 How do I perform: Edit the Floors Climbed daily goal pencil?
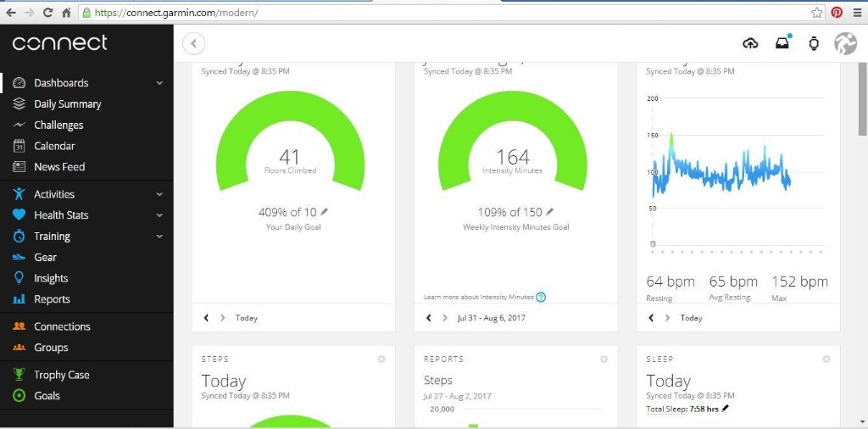(325, 211)
